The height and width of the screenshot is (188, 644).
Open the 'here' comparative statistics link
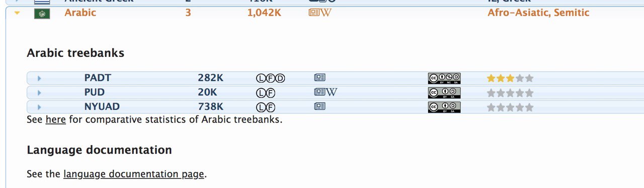click(x=55, y=120)
